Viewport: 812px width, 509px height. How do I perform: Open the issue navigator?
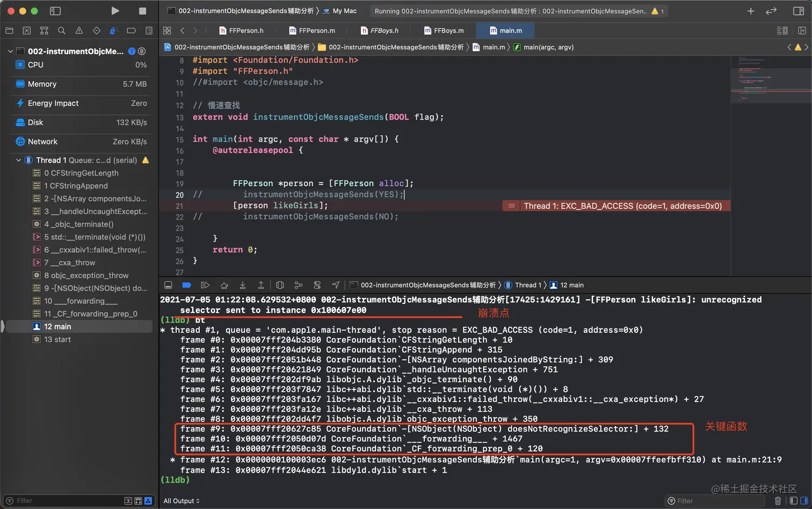pyautogui.click(x=79, y=31)
